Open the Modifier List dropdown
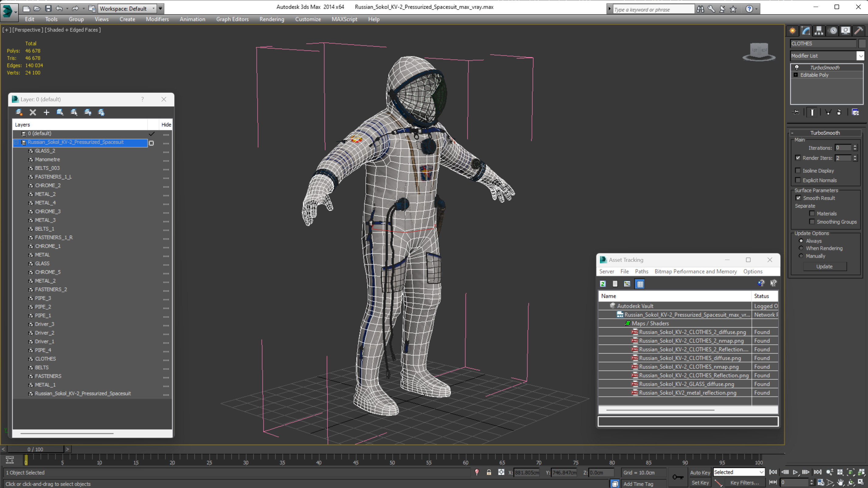This screenshot has width=868, height=488. click(861, 56)
